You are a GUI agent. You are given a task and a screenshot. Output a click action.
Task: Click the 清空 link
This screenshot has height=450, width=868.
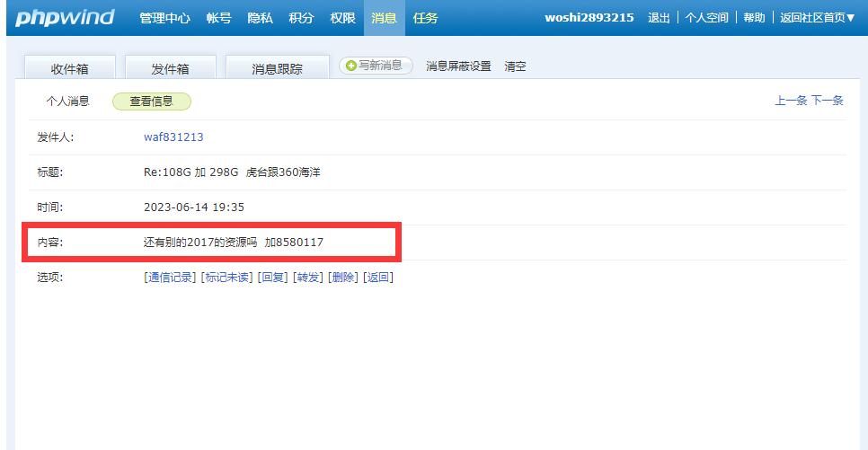click(515, 66)
